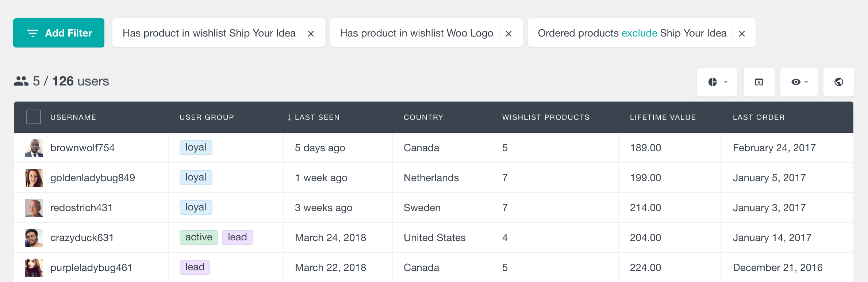Open the eye column visibility dropdown
Image resolution: width=868 pixels, height=282 pixels.
coord(799,82)
